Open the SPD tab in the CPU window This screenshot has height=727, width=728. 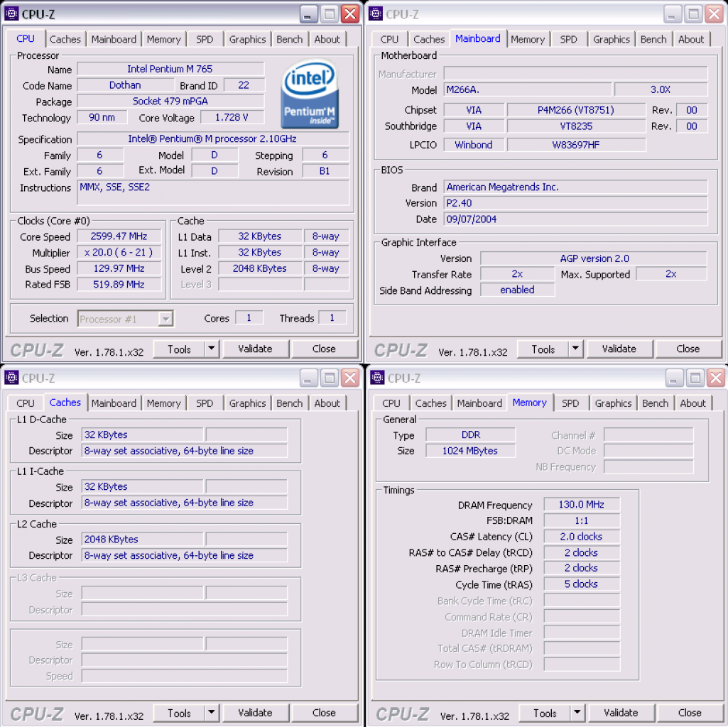pos(205,40)
